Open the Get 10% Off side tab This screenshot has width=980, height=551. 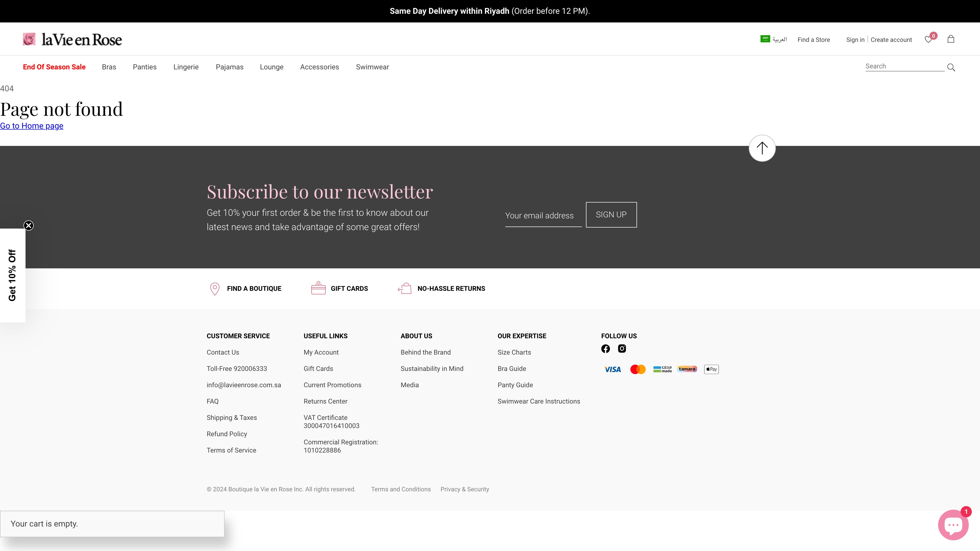(12, 275)
